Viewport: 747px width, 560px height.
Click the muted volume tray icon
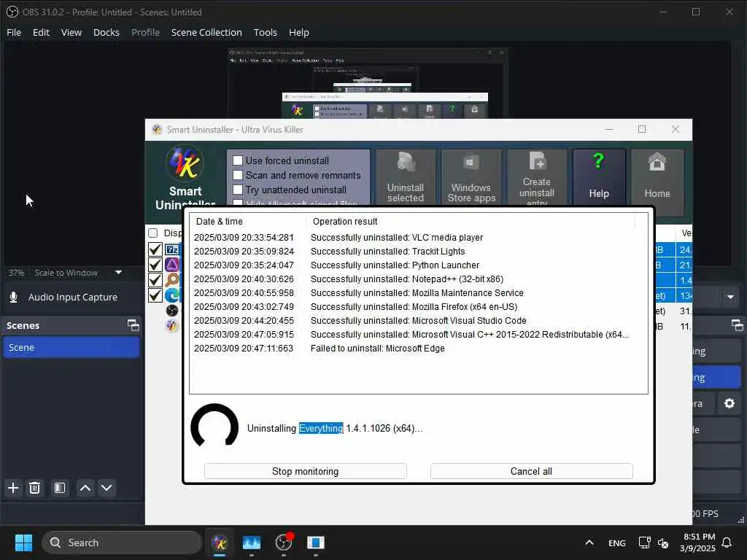point(662,542)
